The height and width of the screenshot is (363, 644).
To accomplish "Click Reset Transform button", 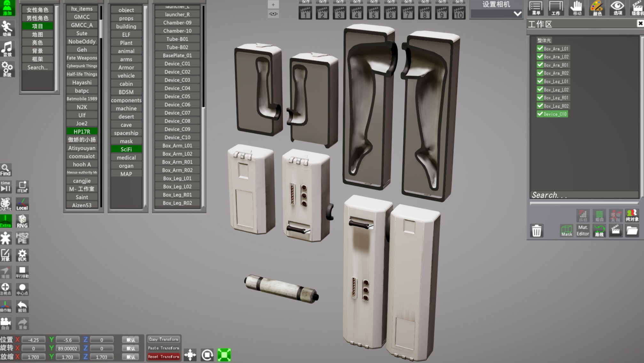I will [x=164, y=357].
